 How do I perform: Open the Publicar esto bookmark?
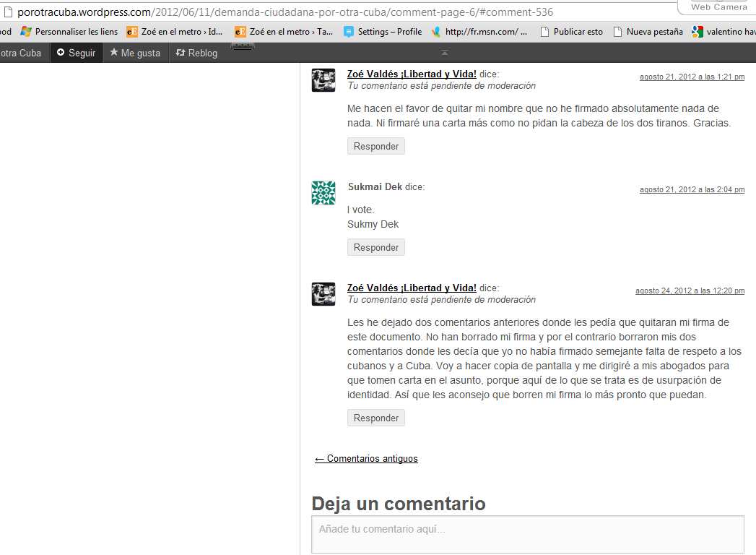click(571, 32)
